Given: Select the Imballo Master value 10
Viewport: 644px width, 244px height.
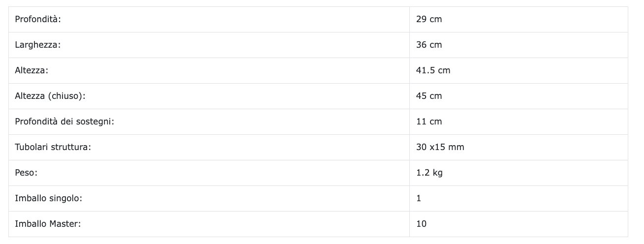Looking at the screenshot, I should tap(421, 224).
